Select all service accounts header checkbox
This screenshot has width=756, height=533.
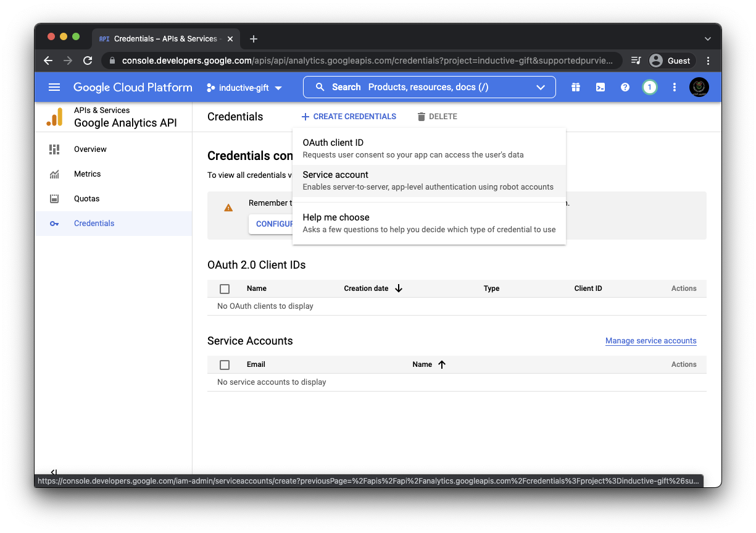coord(225,364)
